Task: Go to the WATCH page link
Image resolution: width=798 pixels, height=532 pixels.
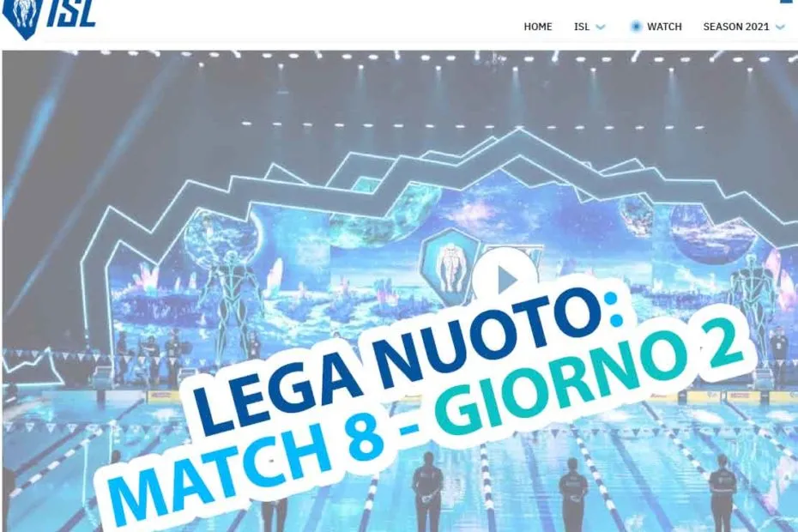Action: 664,27
